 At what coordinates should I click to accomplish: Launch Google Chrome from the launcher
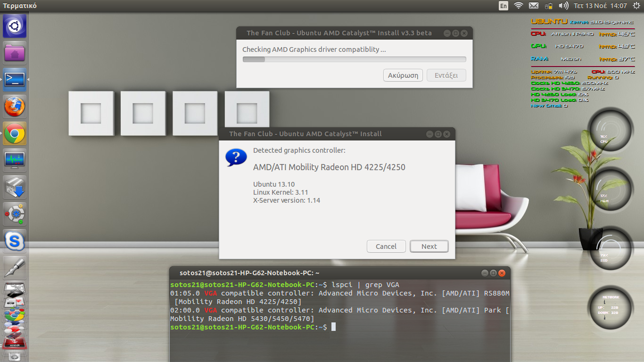click(15, 133)
